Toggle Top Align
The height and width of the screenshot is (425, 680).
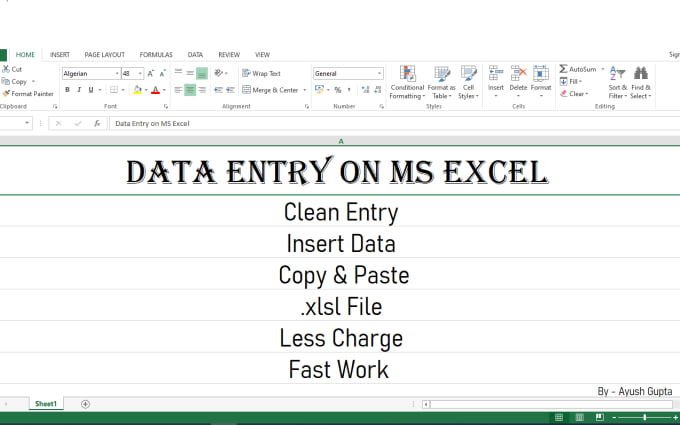coord(178,73)
